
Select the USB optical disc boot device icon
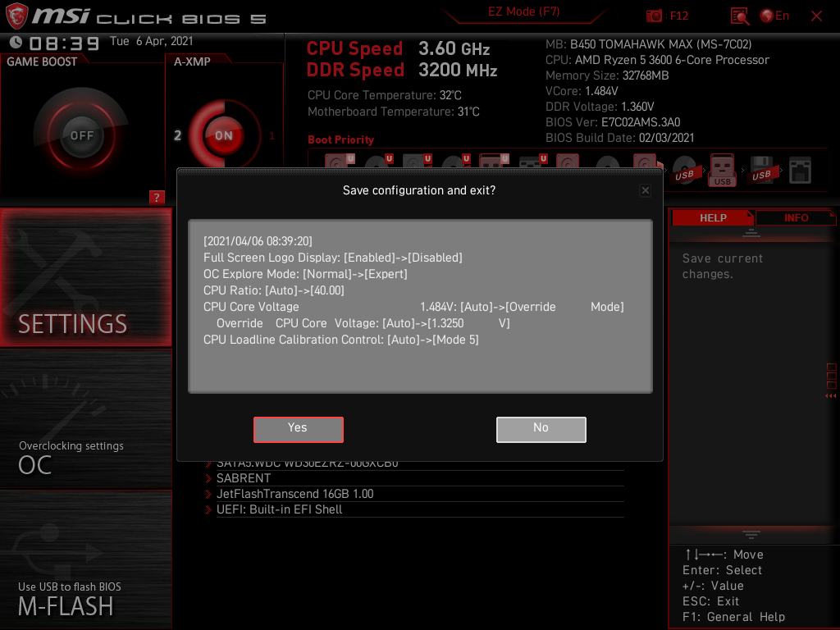coord(684,171)
